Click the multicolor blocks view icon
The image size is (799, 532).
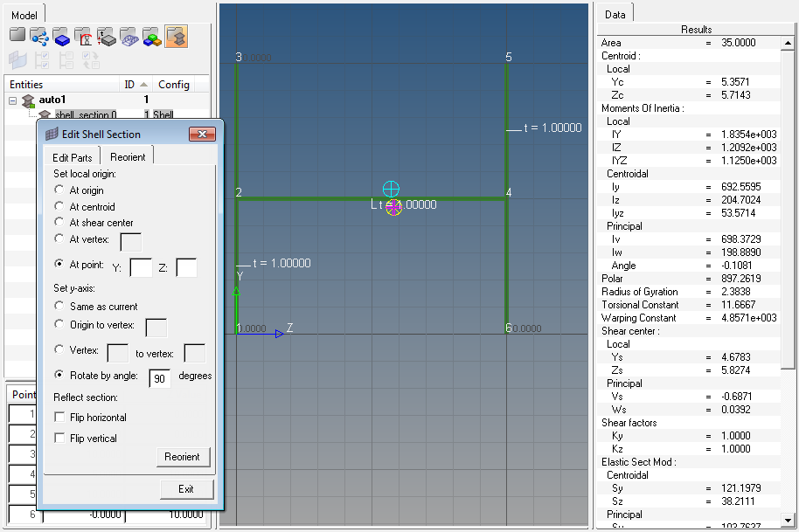152,36
